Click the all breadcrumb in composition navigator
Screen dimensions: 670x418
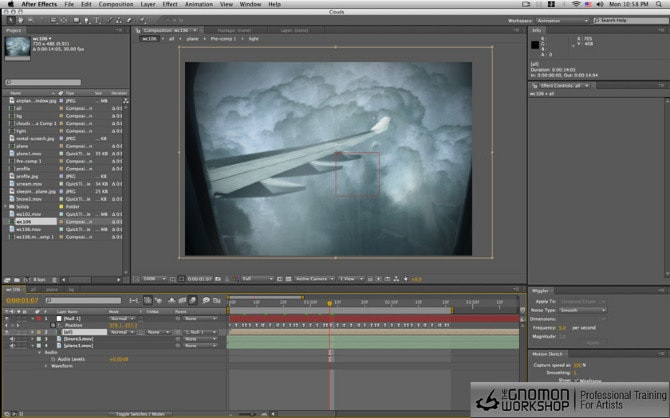click(x=171, y=39)
